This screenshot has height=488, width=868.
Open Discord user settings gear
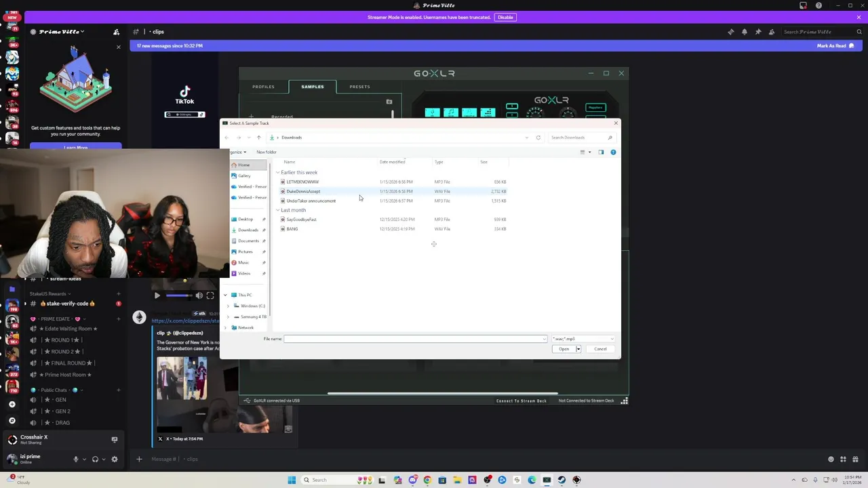click(114, 460)
